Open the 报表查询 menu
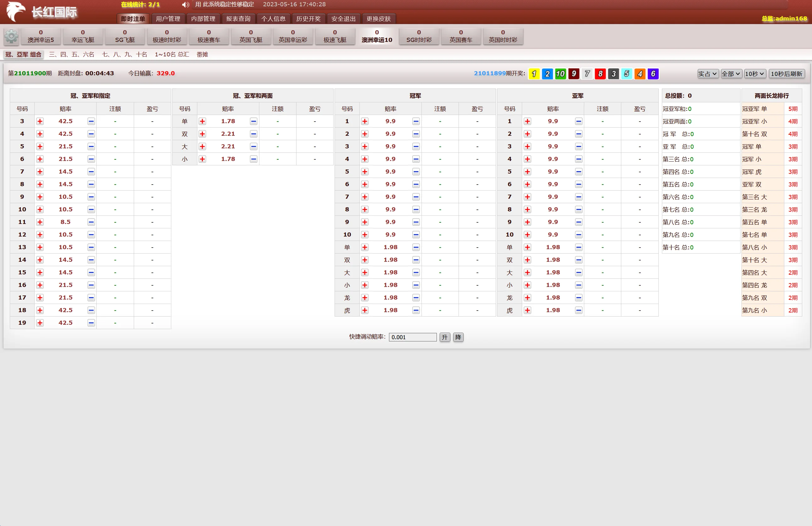The width and height of the screenshot is (812, 526). coord(238,19)
